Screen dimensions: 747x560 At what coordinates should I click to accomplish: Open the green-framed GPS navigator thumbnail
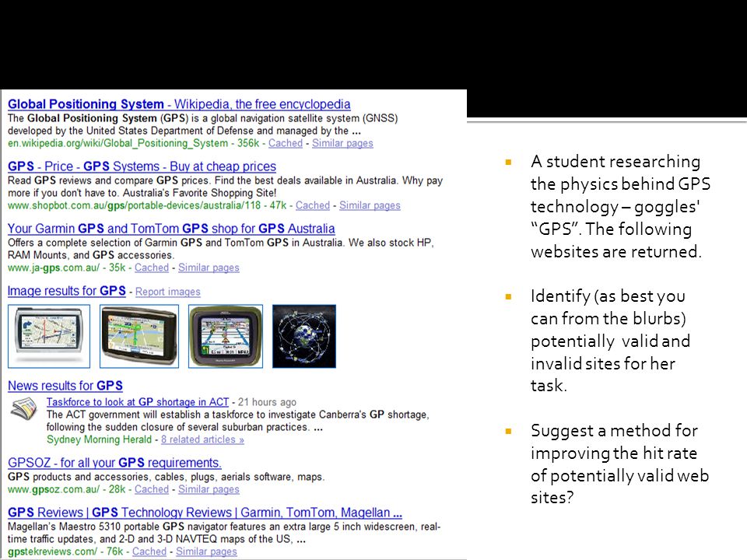pyautogui.click(x=226, y=337)
